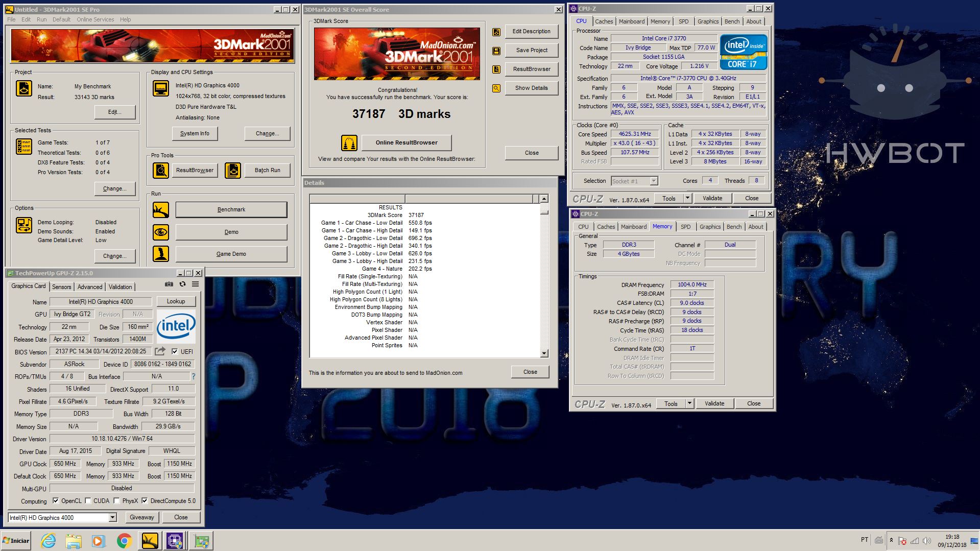The image size is (980, 551).
Task: Switch to Sensors tab in GPU-Z
Action: point(62,286)
